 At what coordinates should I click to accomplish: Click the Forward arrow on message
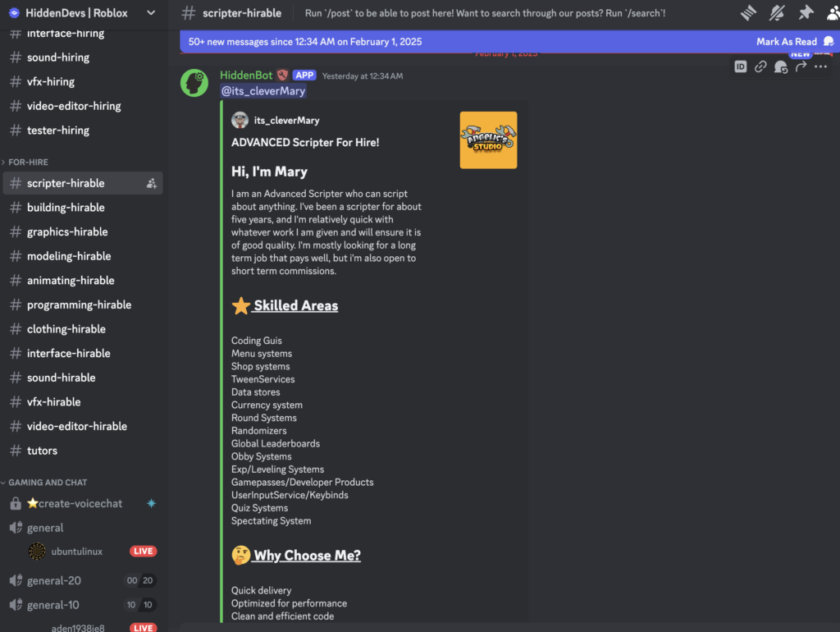tap(801, 67)
